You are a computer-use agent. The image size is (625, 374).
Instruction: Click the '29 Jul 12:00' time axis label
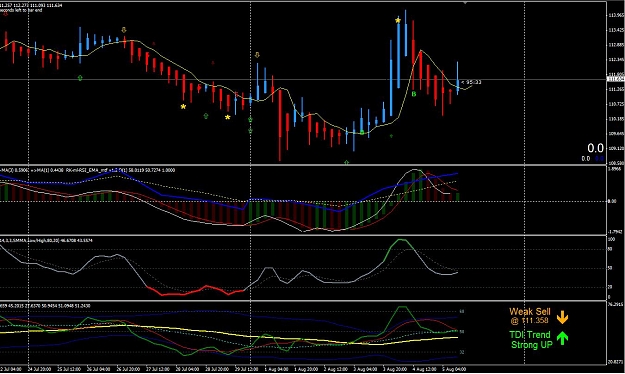click(246, 370)
